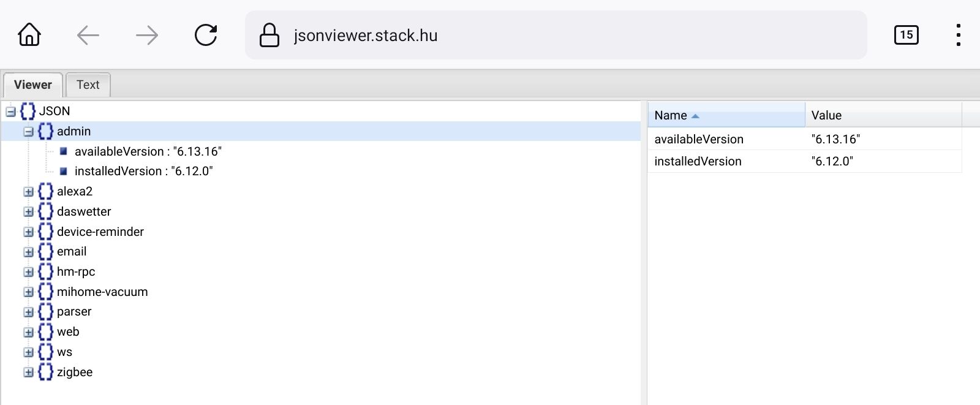Sort by the Name column header

pyautogui.click(x=671, y=115)
